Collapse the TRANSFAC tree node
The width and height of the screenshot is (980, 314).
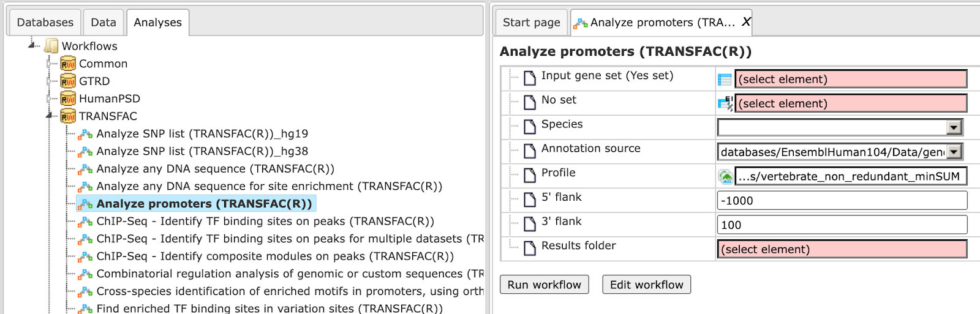tap(50, 116)
